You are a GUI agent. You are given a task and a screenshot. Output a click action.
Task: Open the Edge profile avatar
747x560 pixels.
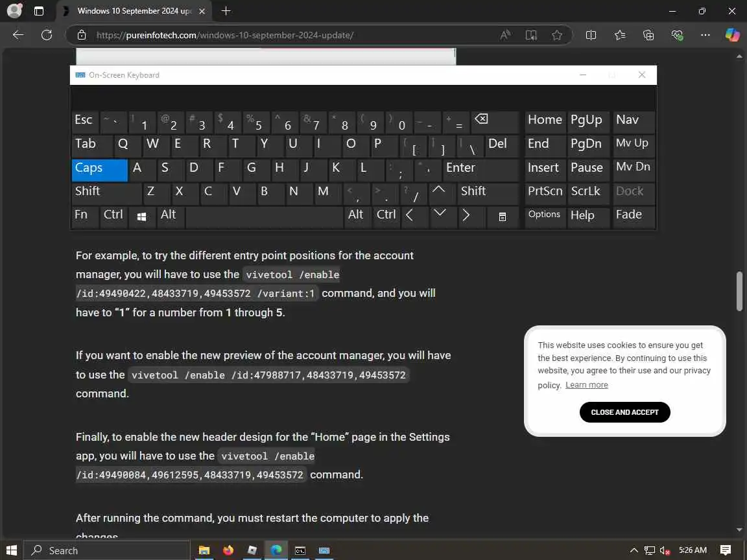pos(15,10)
